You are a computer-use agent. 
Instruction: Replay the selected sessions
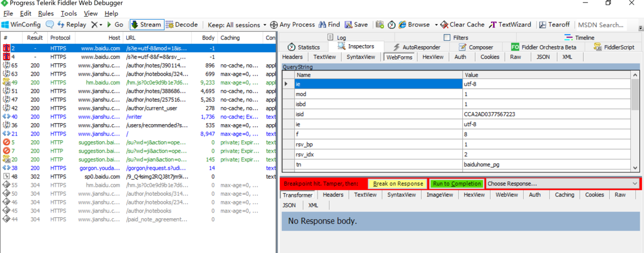coord(72,24)
